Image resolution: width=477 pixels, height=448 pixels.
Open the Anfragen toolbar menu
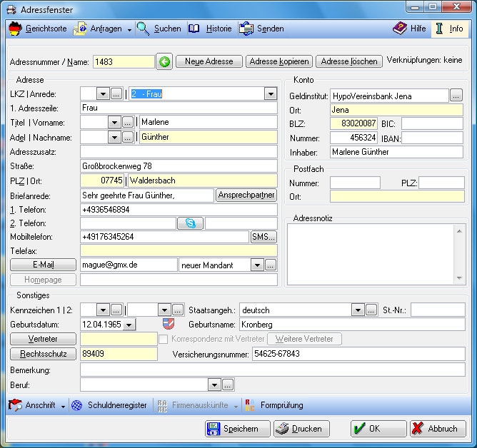103,29
